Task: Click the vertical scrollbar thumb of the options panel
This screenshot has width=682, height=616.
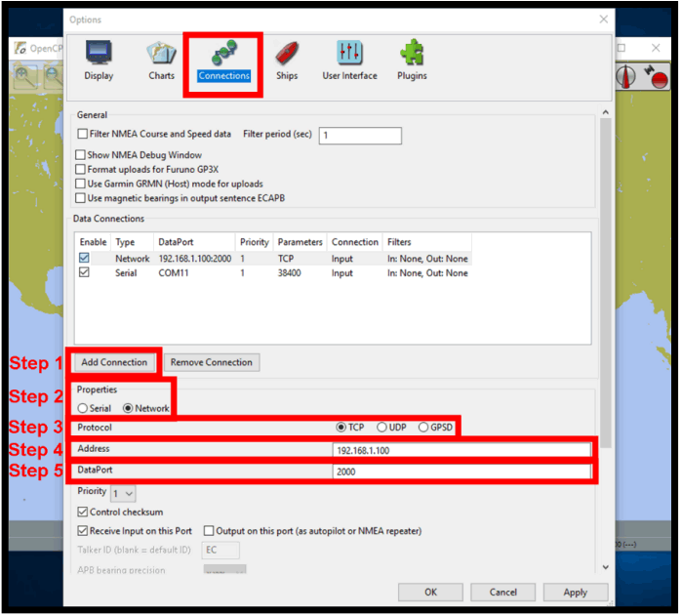Action: (x=606, y=283)
